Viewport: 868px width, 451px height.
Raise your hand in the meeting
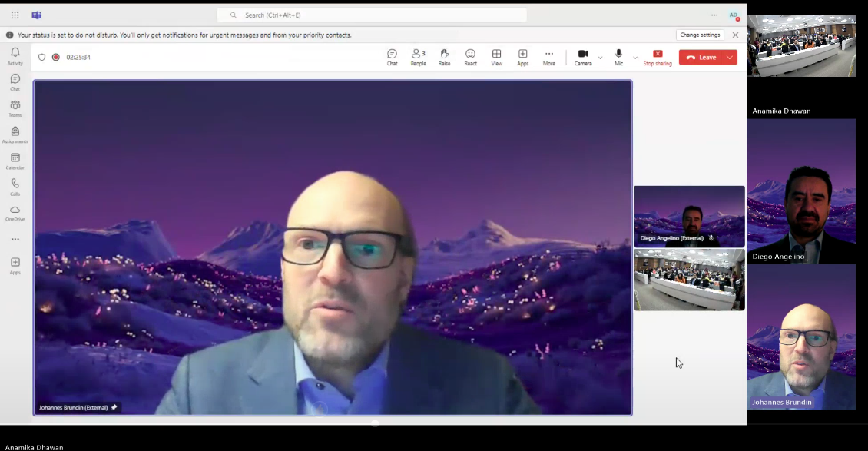tap(444, 57)
